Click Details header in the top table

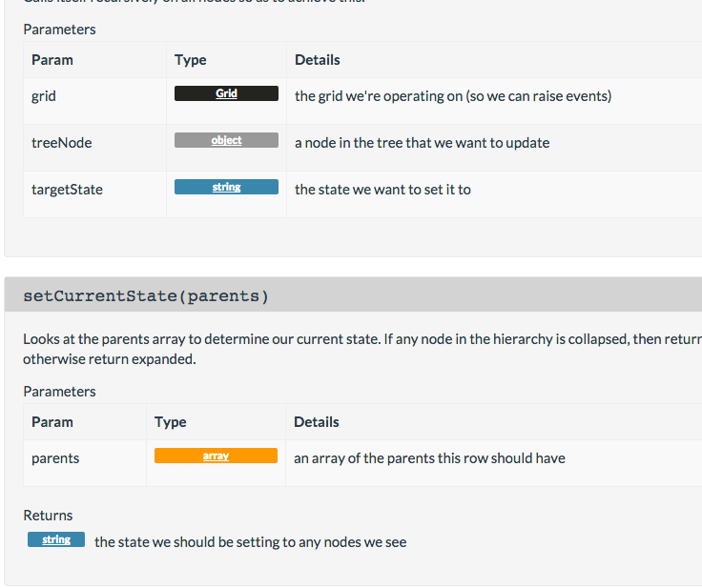[318, 60]
